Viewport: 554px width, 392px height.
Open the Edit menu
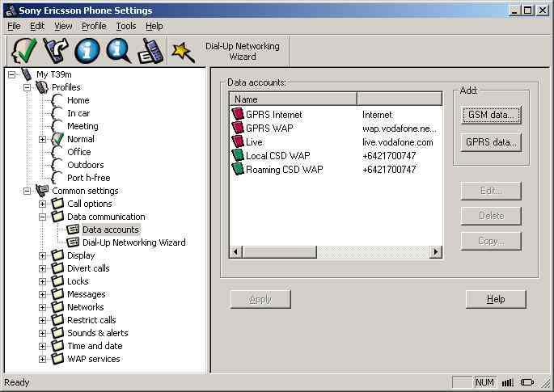(x=37, y=26)
